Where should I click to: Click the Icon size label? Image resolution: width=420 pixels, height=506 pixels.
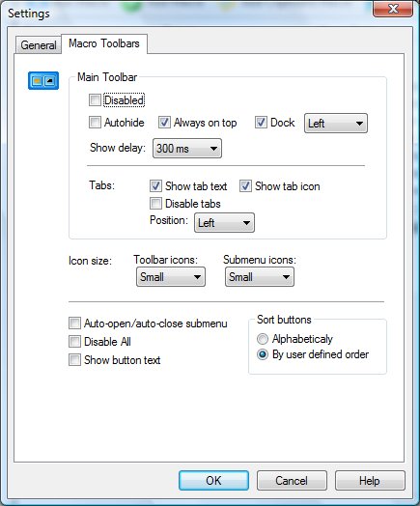pyautogui.click(x=90, y=261)
